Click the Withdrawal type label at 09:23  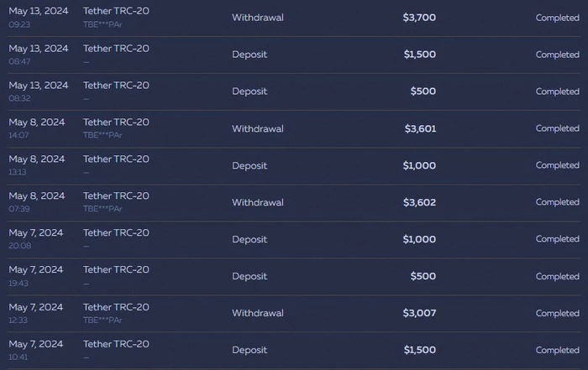pos(258,18)
